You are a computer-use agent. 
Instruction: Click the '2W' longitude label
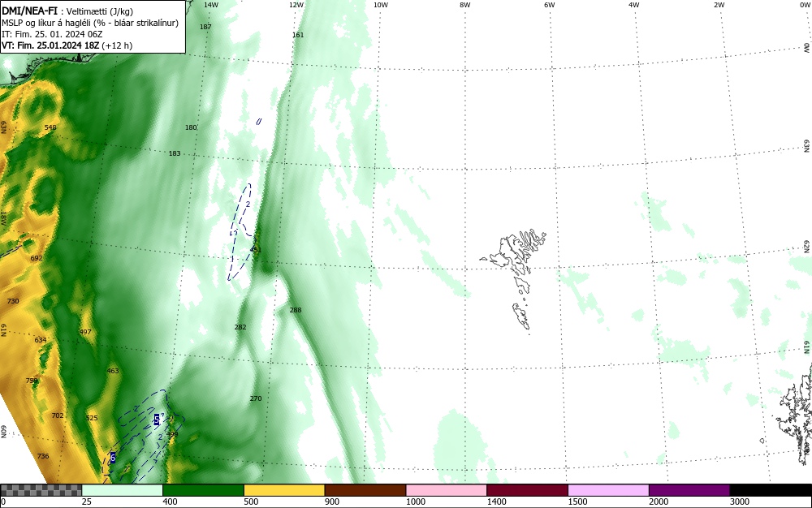click(x=719, y=5)
